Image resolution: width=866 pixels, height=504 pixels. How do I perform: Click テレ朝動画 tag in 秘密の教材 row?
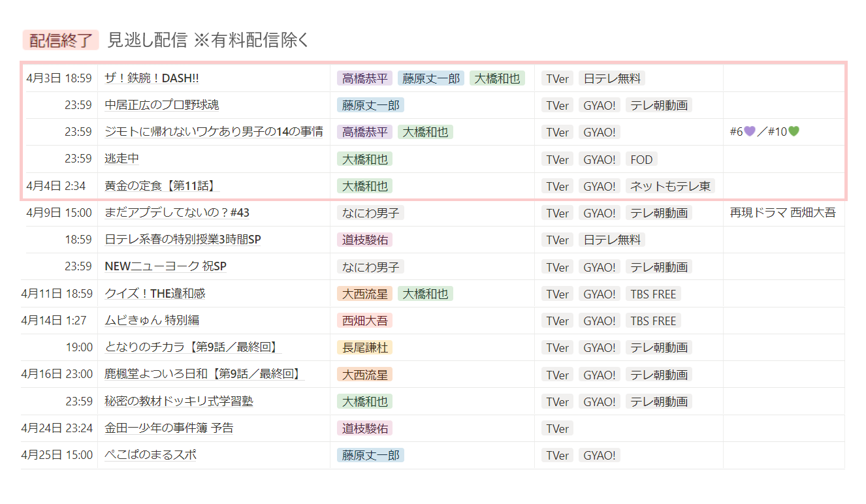(659, 402)
